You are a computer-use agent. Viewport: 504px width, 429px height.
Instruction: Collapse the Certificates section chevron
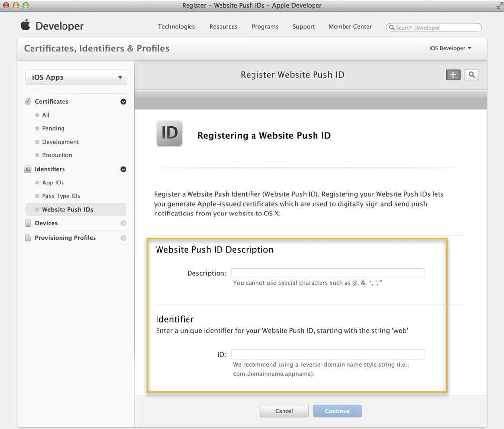[x=123, y=102]
